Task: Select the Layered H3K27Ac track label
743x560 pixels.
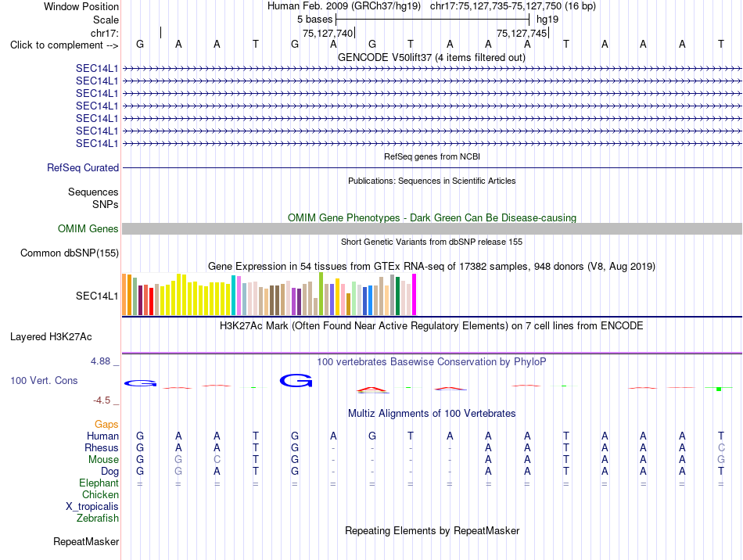Action: point(51,337)
